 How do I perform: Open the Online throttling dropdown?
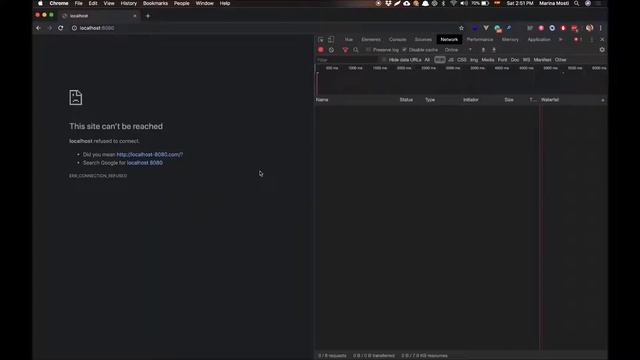[458, 50]
